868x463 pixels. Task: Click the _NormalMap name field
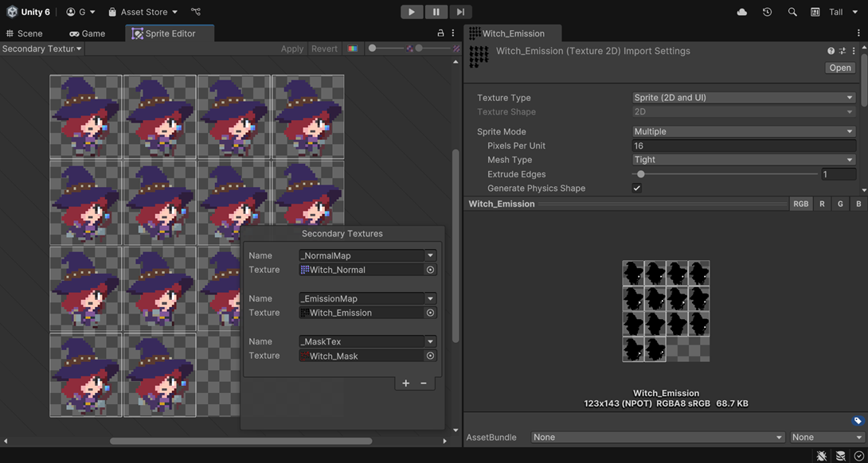tap(362, 255)
